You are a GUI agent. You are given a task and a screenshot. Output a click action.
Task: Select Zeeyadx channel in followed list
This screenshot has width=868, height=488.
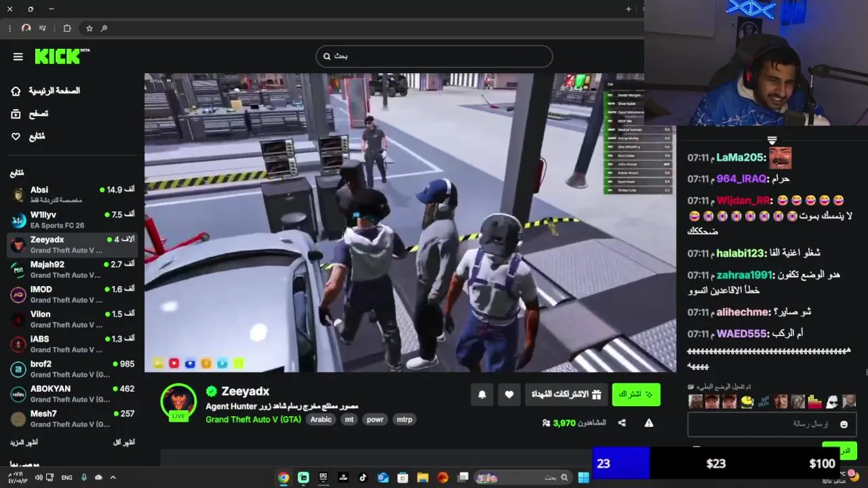72,245
